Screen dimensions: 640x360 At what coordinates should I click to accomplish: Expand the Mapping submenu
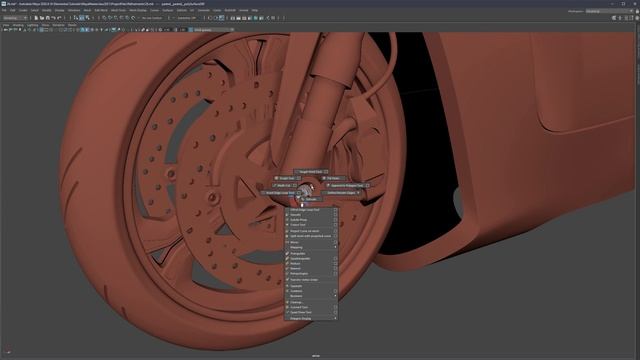tap(311, 247)
